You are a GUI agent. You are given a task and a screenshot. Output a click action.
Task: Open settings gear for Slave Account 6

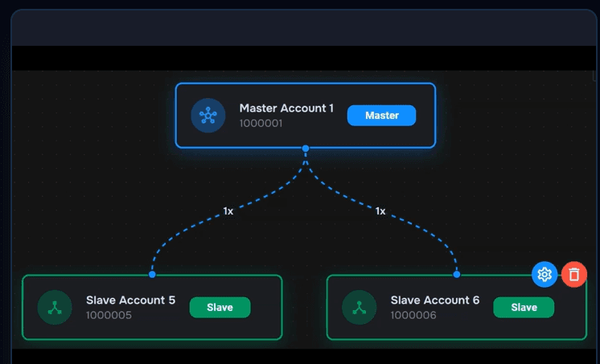tap(545, 275)
